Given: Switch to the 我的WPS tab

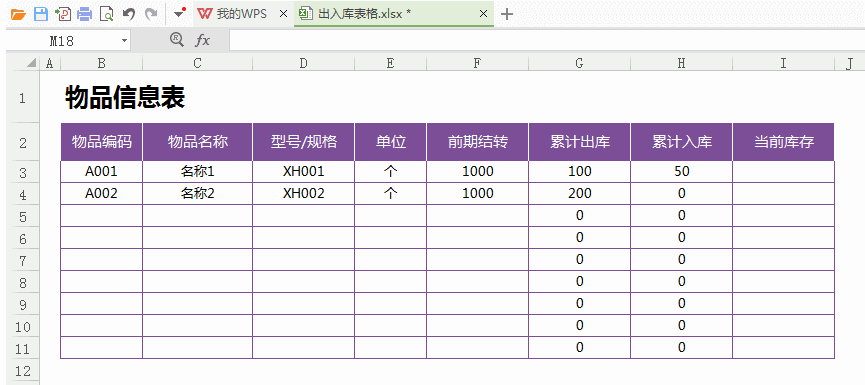Looking at the screenshot, I should 232,14.
